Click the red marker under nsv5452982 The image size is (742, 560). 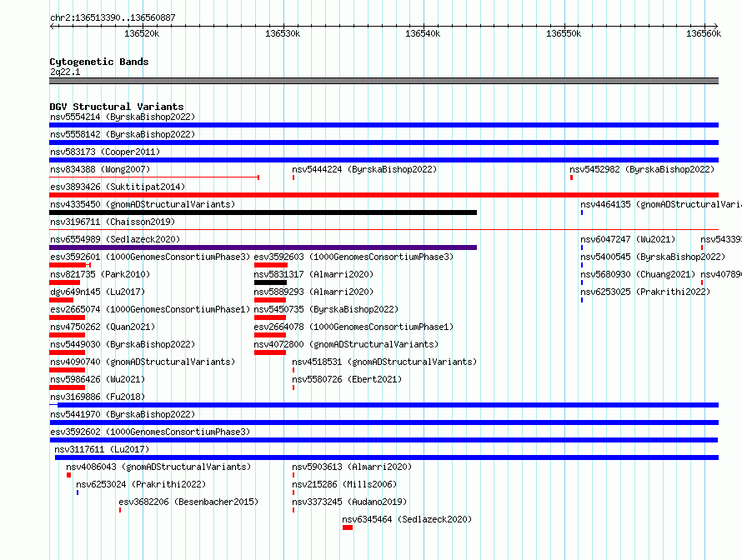pos(572,177)
